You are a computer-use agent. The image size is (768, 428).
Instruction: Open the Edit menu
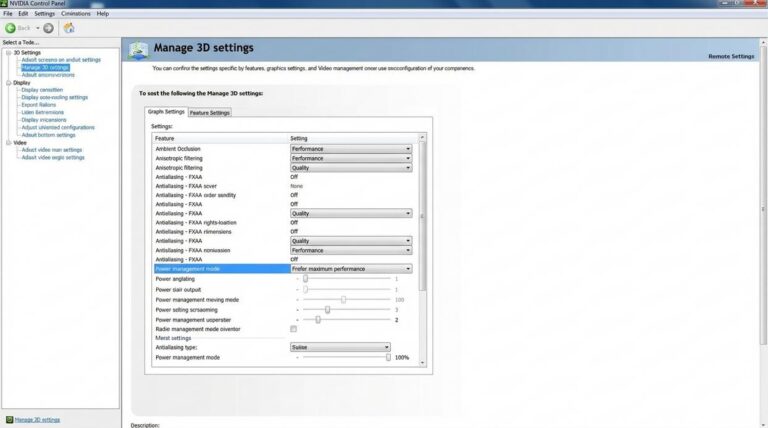tap(23, 14)
